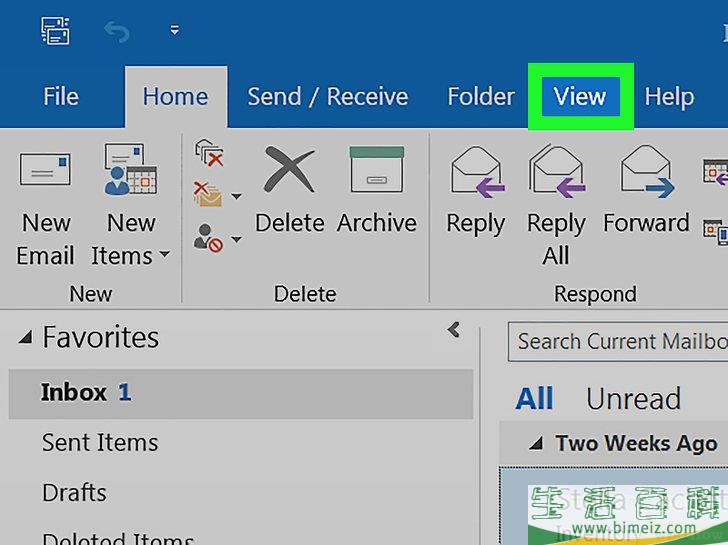Viewport: 728px width, 545px height.
Task: Click the Junk blocked-sender icon
Action: coord(208,238)
